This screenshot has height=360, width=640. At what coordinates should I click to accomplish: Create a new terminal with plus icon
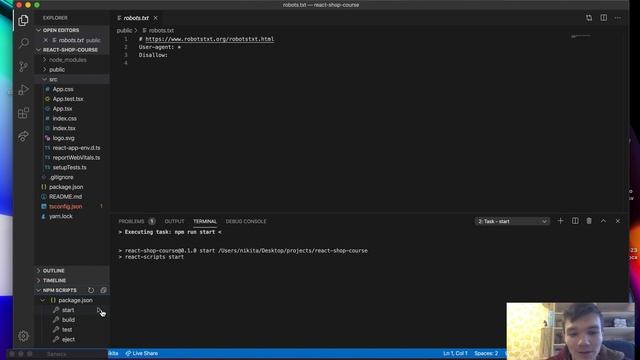[560, 221]
